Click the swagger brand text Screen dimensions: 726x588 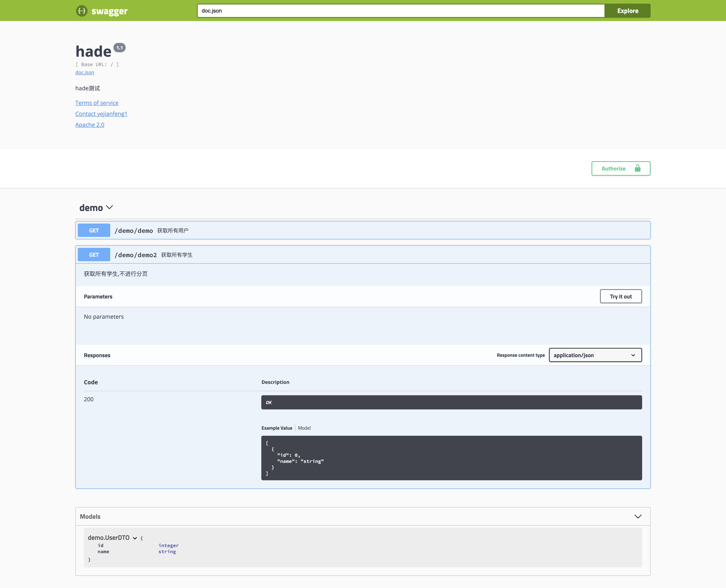(x=109, y=11)
